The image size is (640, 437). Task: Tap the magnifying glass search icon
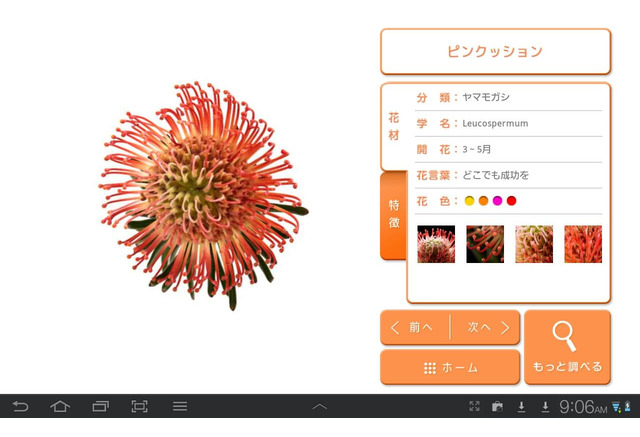coord(564,336)
